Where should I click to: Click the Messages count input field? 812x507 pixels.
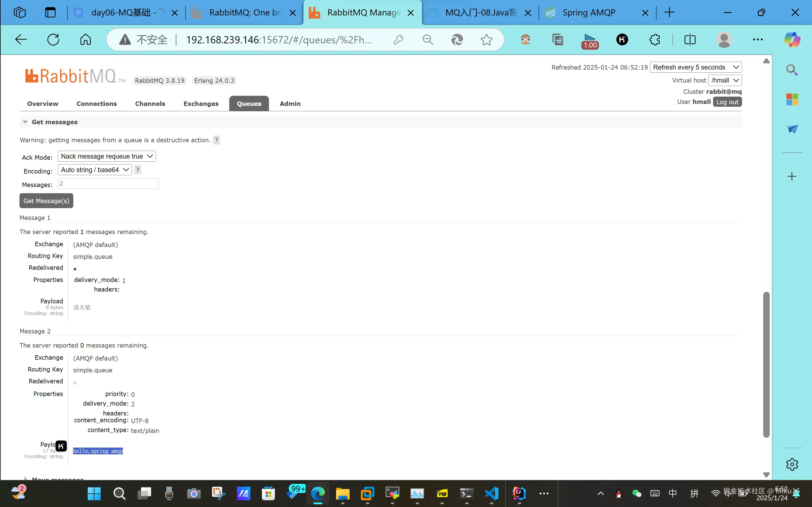click(x=108, y=184)
